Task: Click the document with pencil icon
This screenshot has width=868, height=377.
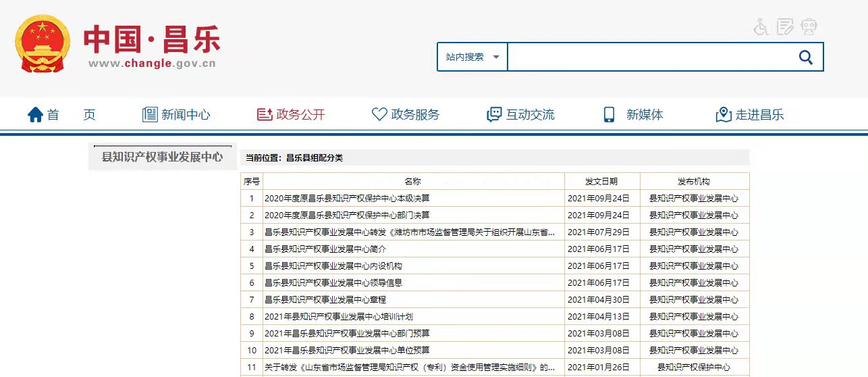Action: (785, 27)
